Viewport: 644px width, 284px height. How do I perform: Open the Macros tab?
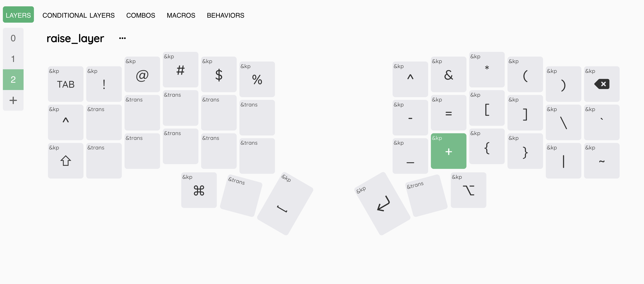[181, 15]
